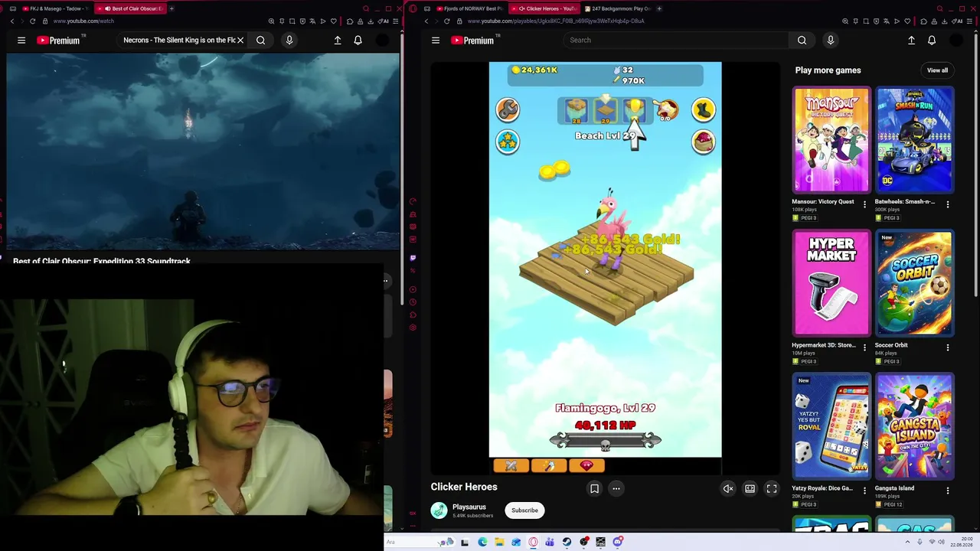This screenshot has height=551, width=980.
Task: Open options menu for Soccer Orbit
Action: [948, 347]
